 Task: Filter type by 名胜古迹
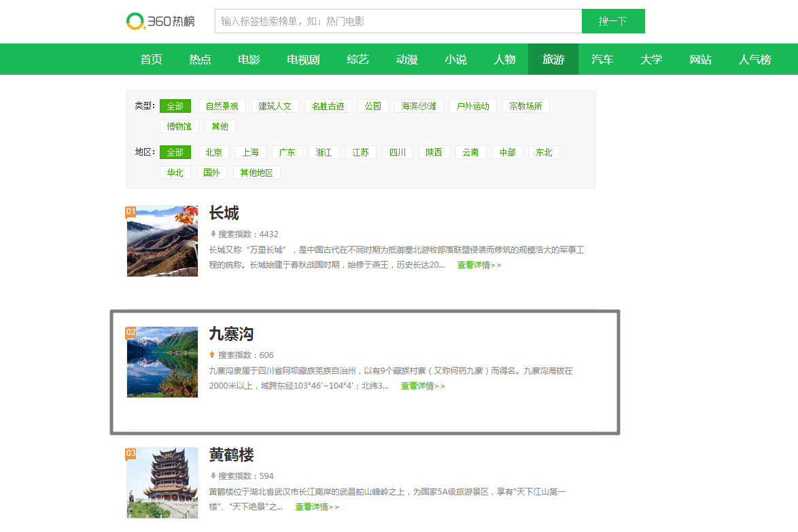click(328, 106)
